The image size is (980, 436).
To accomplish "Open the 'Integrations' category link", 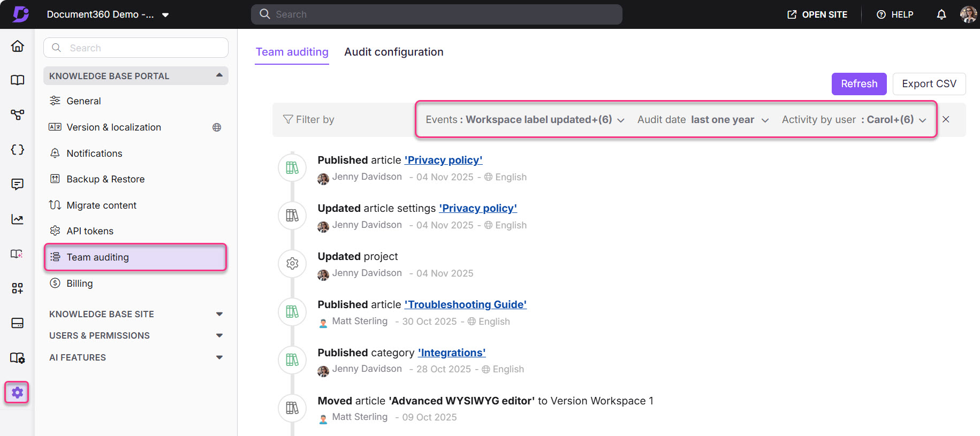I will coord(452,353).
